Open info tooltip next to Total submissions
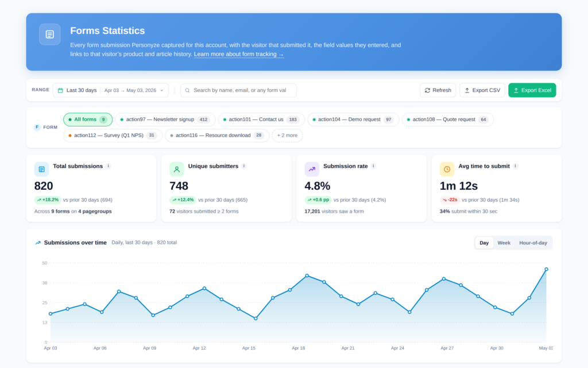The height and width of the screenshot is (368, 588). pyautogui.click(x=109, y=166)
